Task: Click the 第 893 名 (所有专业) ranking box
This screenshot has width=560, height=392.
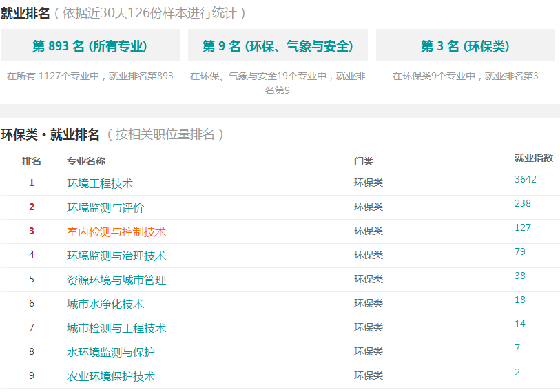Action: (90, 45)
